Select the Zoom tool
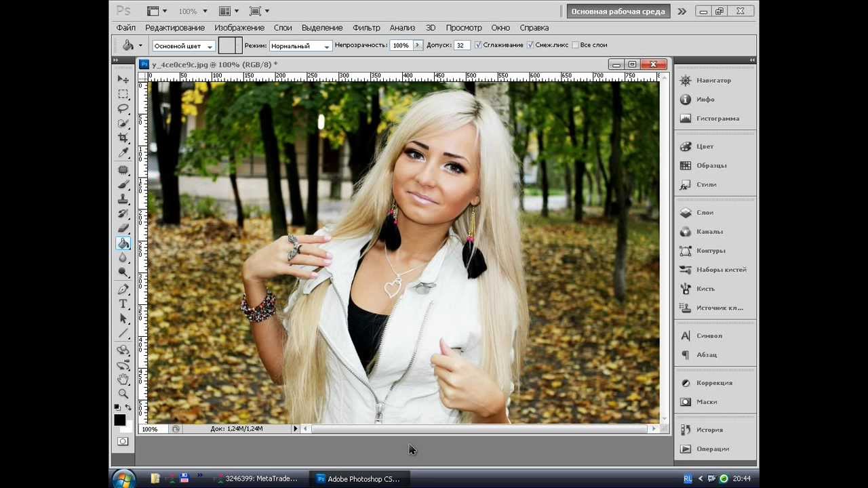This screenshot has height=488, width=868. point(123,394)
